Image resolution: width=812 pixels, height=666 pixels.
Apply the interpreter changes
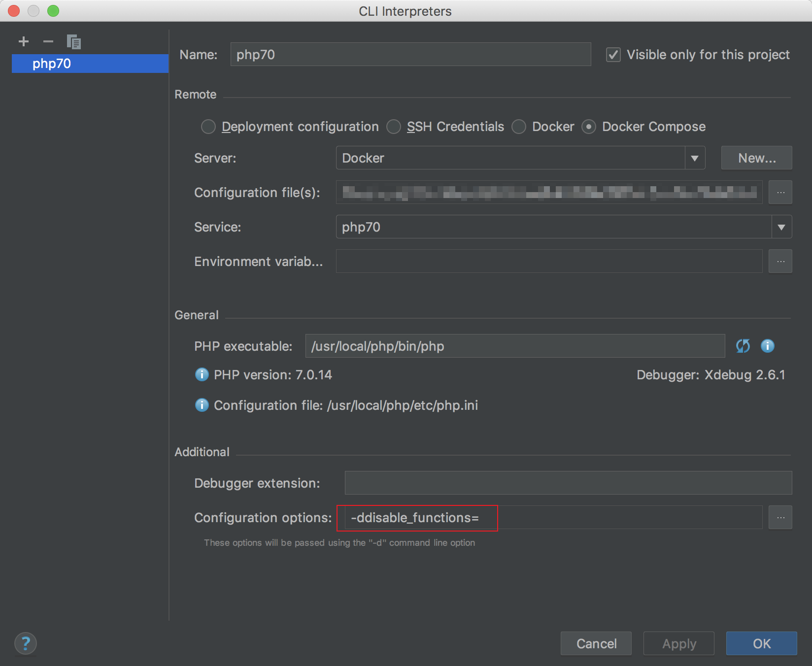pos(678,643)
